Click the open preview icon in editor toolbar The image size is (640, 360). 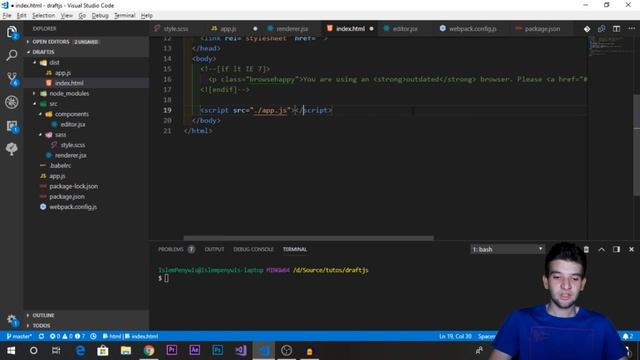[x=601, y=29]
